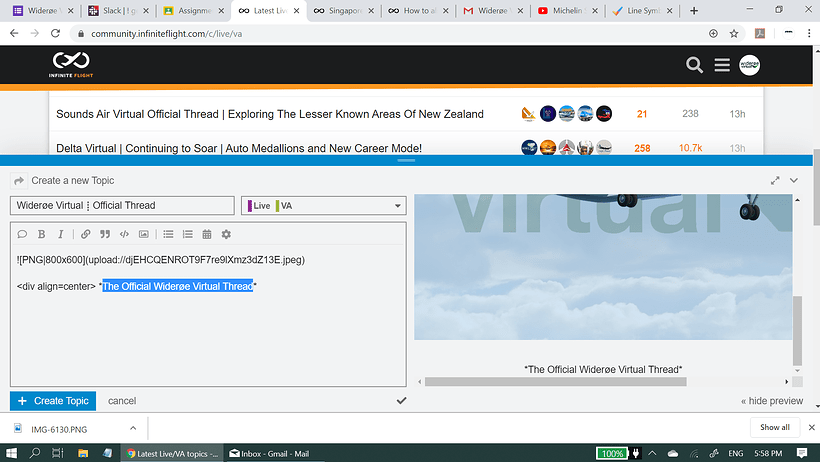Open File Explorer from taskbar

point(83,453)
